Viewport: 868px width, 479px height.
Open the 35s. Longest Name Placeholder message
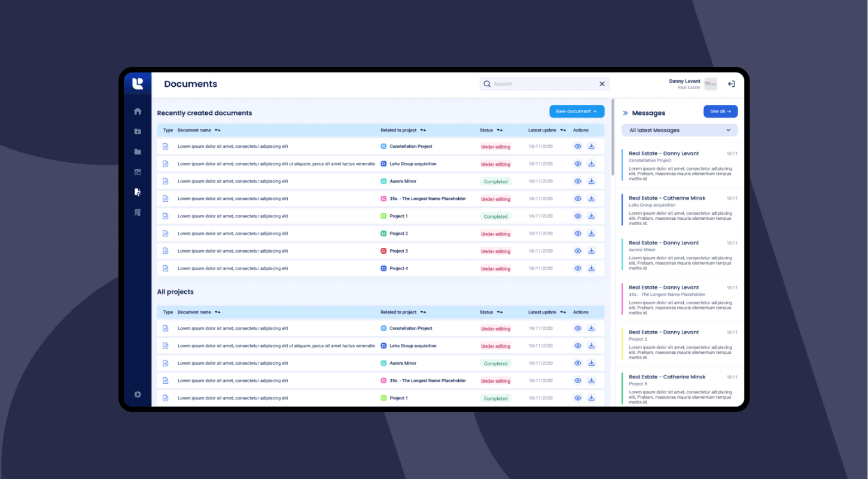tap(680, 299)
